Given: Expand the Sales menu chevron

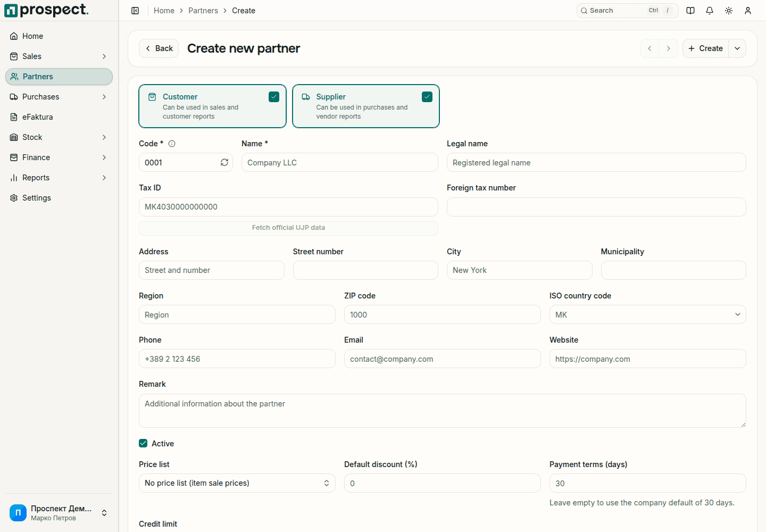Looking at the screenshot, I should click(x=104, y=56).
